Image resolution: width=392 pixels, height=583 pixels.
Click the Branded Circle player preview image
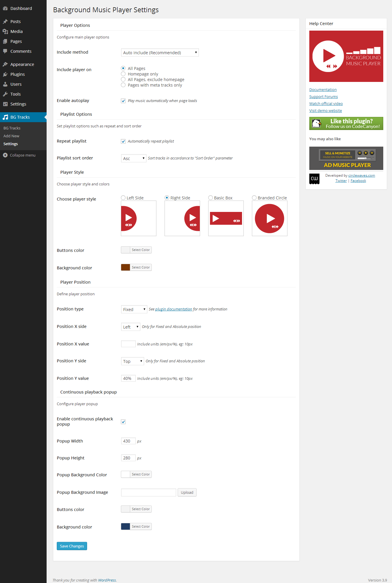[x=270, y=218]
